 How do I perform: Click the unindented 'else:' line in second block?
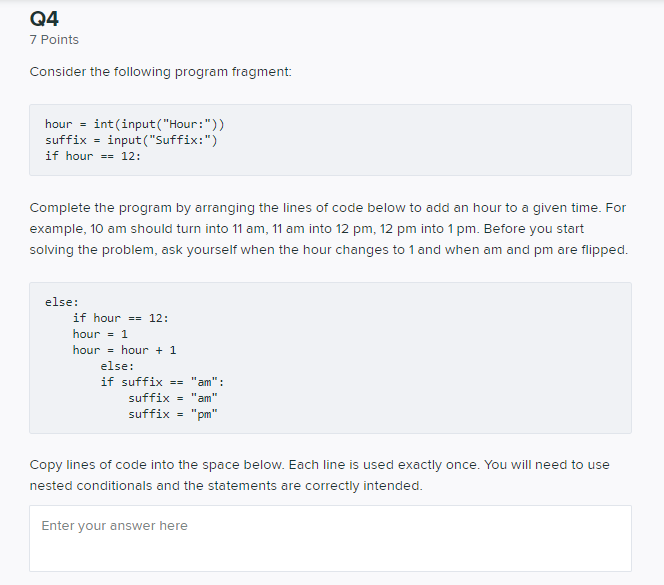point(62,302)
